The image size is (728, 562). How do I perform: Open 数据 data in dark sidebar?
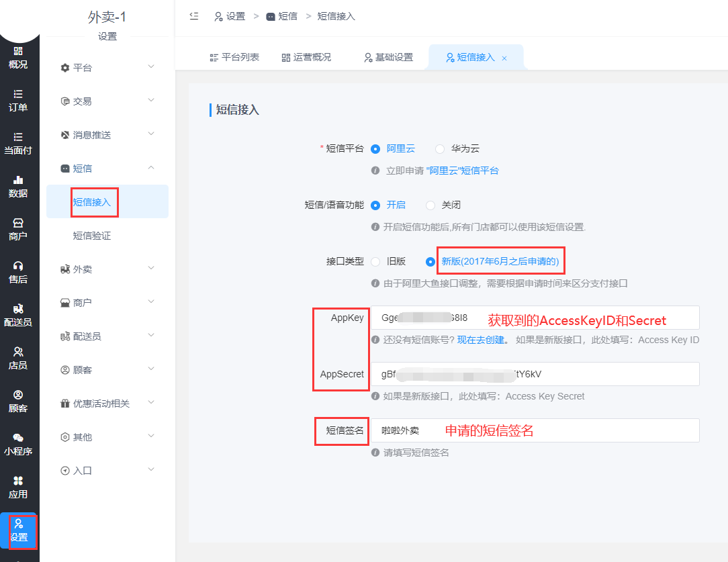pyautogui.click(x=18, y=187)
